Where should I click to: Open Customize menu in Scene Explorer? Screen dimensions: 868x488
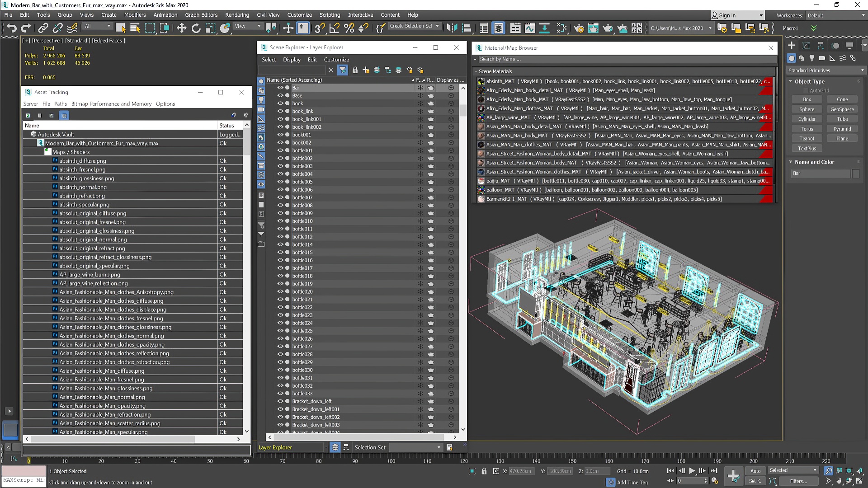tap(336, 60)
